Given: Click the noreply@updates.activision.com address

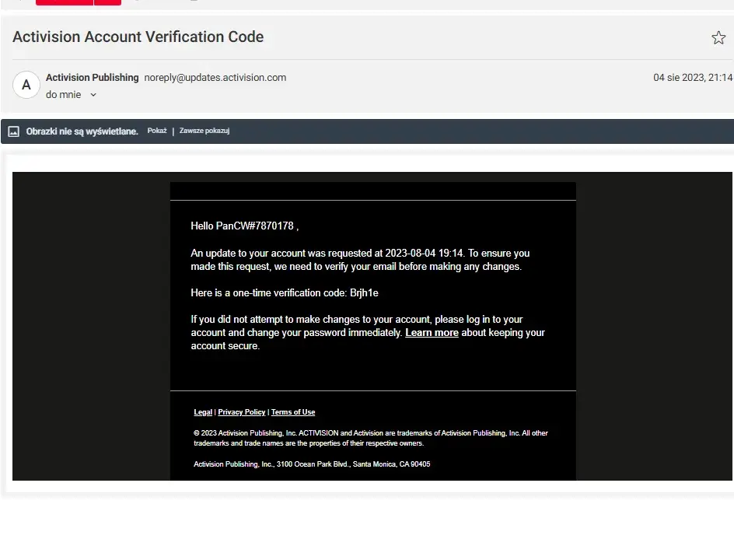Looking at the screenshot, I should [x=215, y=78].
